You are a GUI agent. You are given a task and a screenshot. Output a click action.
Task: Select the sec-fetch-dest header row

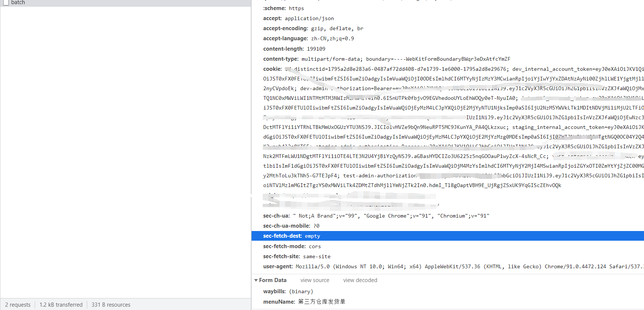coord(448,236)
